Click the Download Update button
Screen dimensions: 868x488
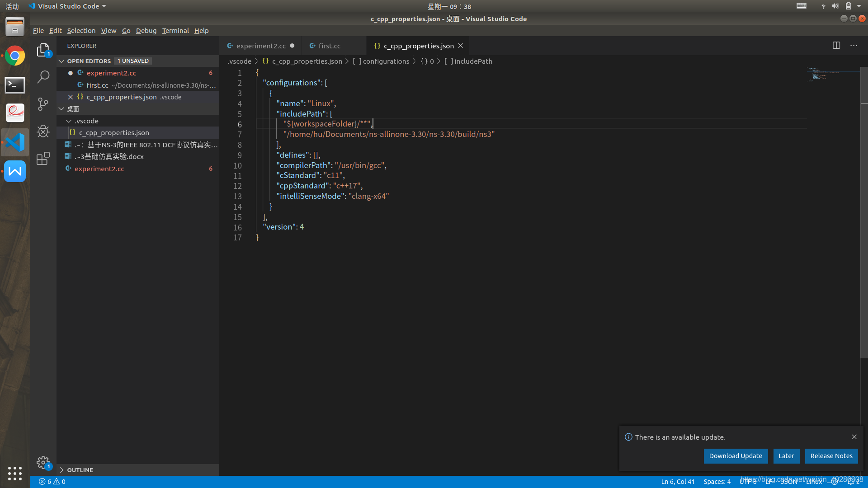(x=736, y=456)
